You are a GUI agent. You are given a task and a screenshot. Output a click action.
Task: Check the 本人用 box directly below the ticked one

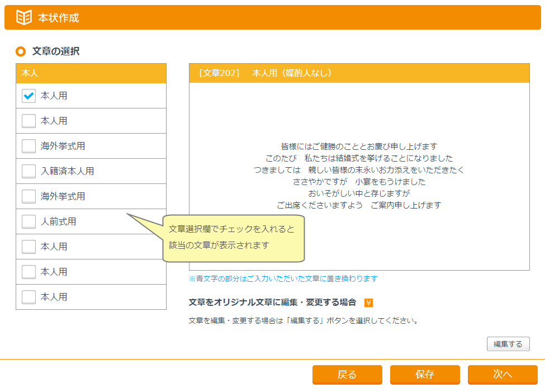[29, 121]
